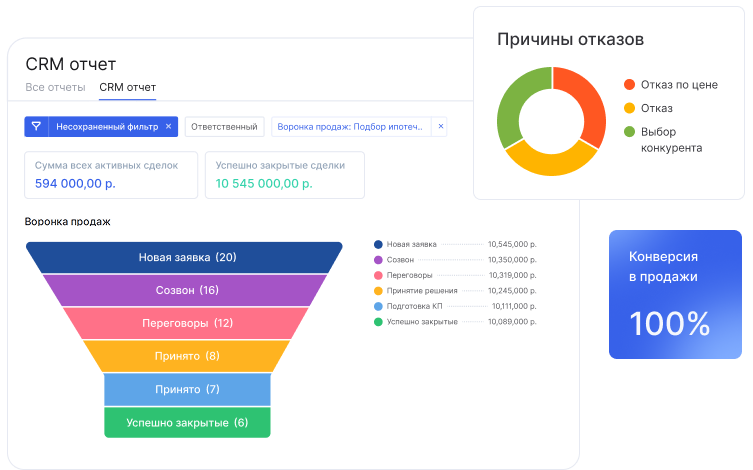
Task: Click the orange dot beside Принятие решения
Action: tap(378, 291)
